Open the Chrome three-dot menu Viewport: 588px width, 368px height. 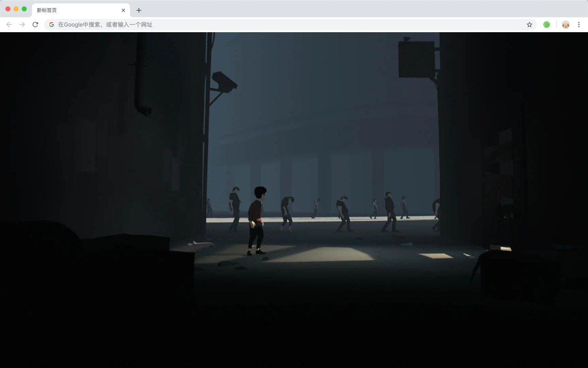[x=579, y=24]
